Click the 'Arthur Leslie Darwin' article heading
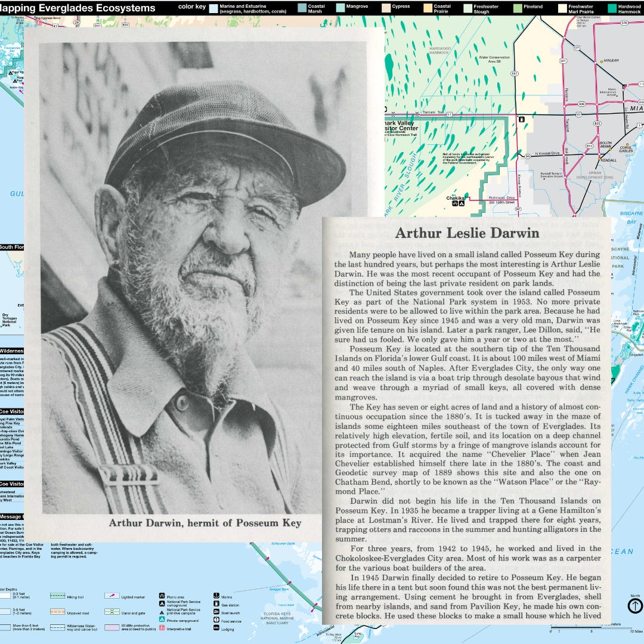 (467, 233)
